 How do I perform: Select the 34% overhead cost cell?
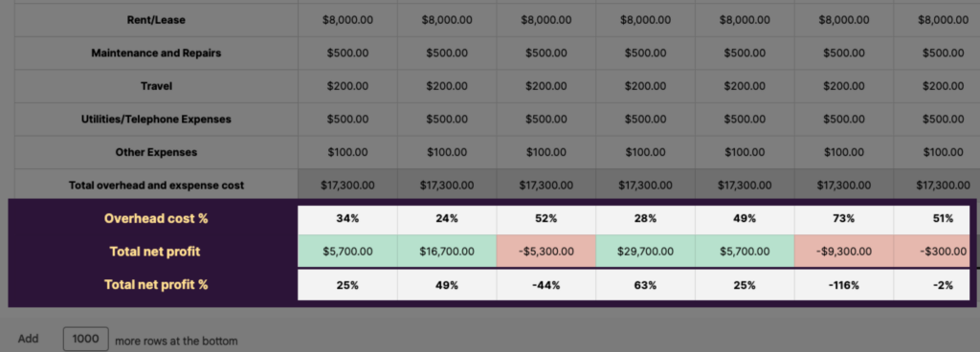point(347,218)
